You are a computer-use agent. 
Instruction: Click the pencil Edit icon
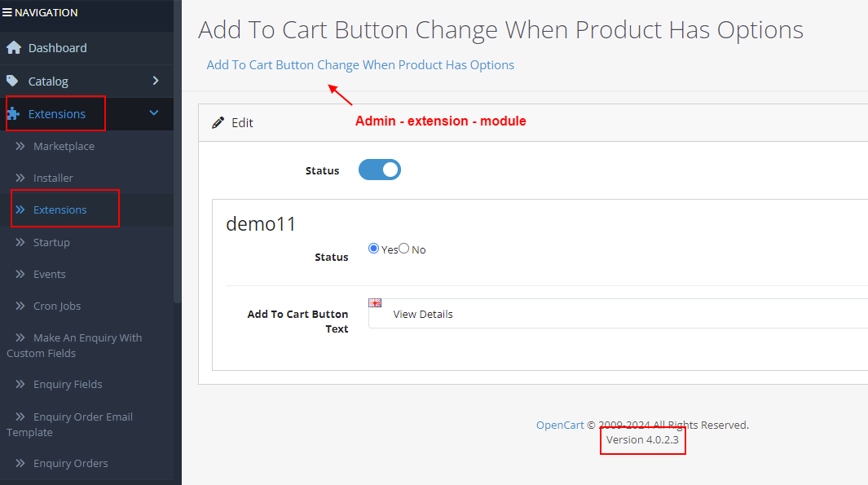218,122
